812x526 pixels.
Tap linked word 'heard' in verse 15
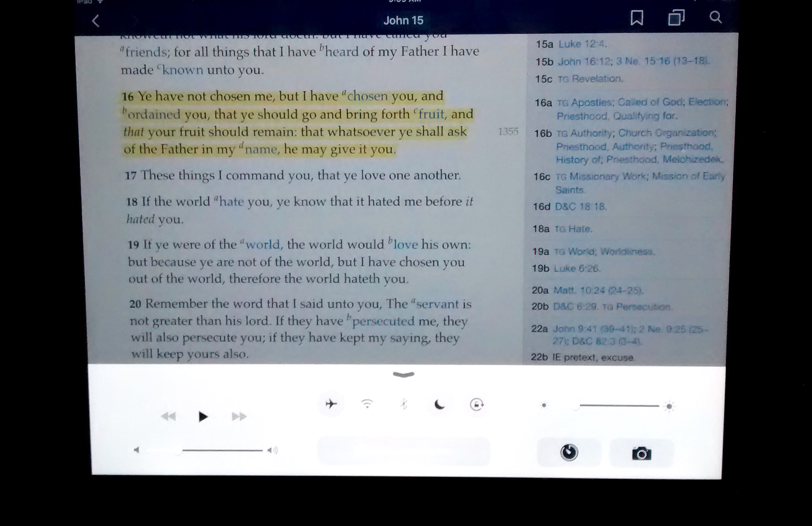tap(341, 52)
